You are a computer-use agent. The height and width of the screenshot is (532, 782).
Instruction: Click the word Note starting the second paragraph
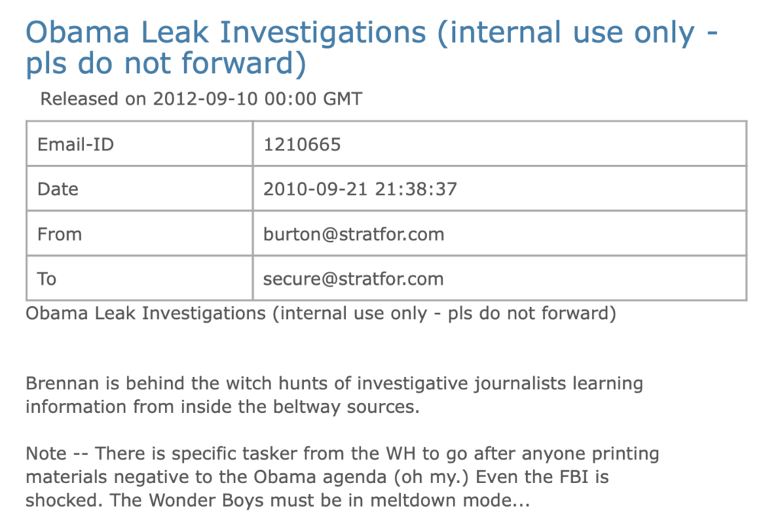[46, 453]
